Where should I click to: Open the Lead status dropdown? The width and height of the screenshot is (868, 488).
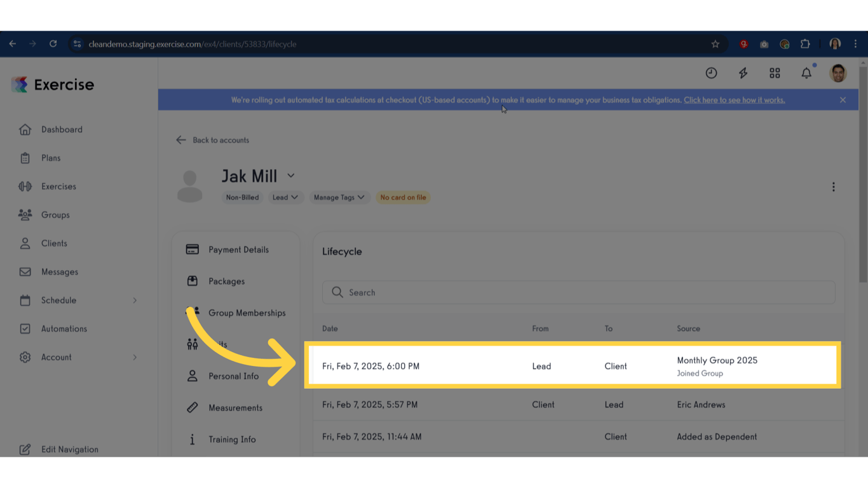pyautogui.click(x=285, y=198)
